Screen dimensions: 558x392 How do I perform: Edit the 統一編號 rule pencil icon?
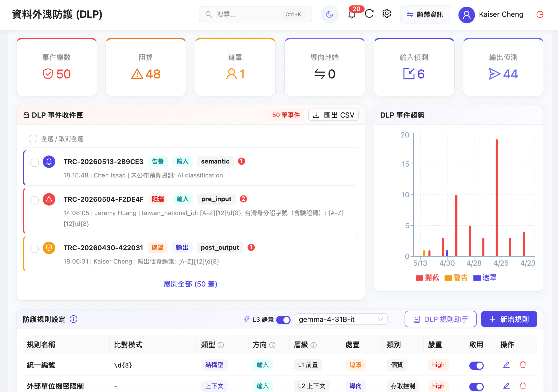[x=506, y=365]
